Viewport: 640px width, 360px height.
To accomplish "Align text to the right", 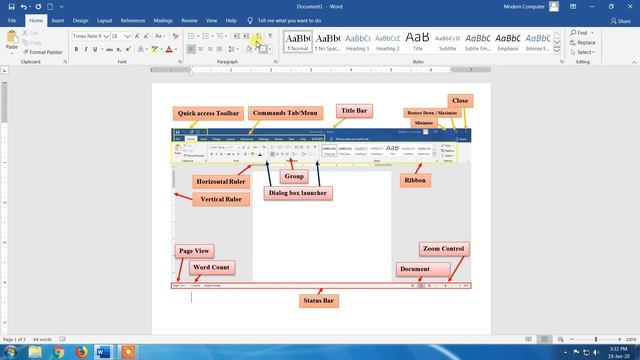I will [210, 49].
